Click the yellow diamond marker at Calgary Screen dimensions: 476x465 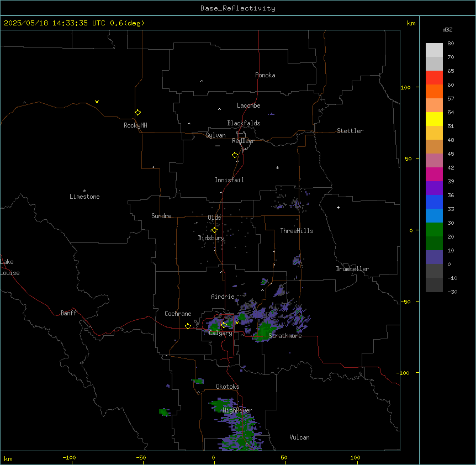(224, 325)
